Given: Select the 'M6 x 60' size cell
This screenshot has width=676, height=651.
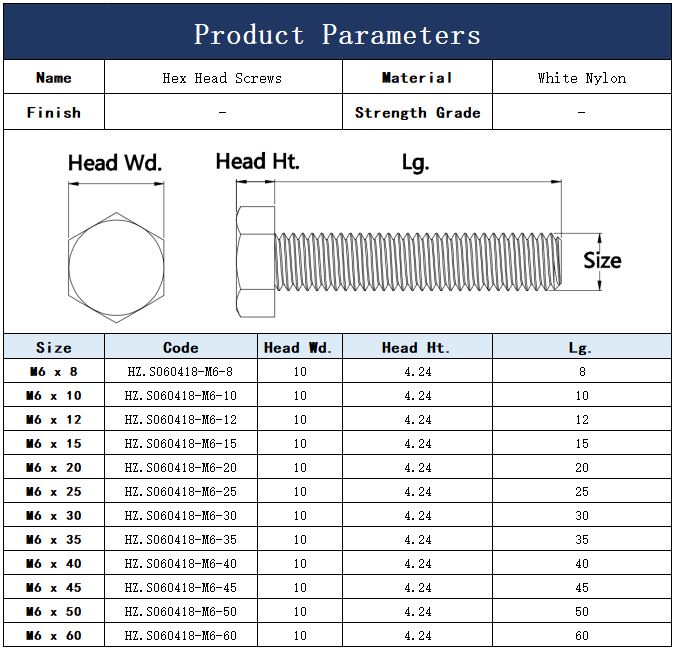Looking at the screenshot, I should [54, 636].
